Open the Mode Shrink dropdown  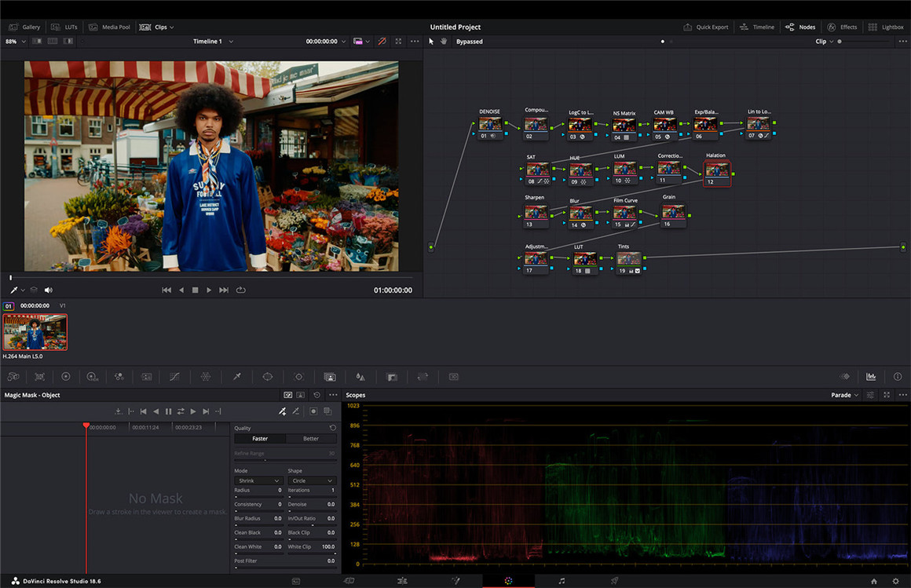pos(258,480)
